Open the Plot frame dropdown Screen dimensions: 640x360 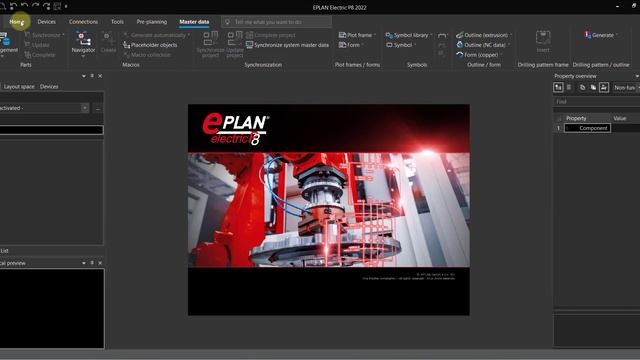coord(358,35)
